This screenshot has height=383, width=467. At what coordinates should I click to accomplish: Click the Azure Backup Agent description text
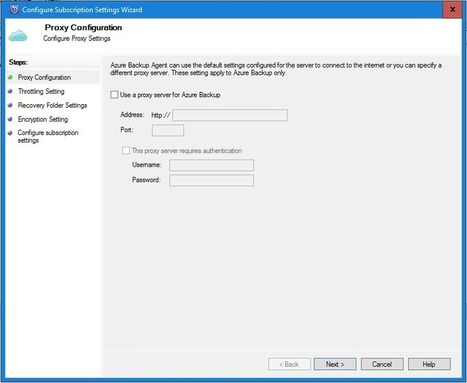coord(276,69)
